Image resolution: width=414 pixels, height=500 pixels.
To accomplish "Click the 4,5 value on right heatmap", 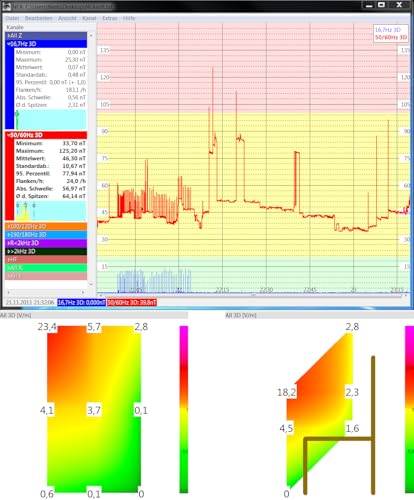I will (x=286, y=428).
